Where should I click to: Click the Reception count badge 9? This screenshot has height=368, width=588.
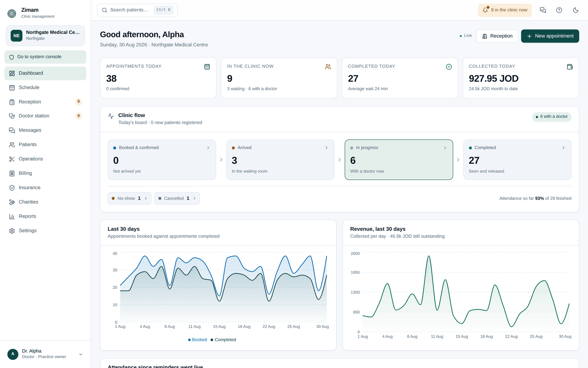[79, 102]
